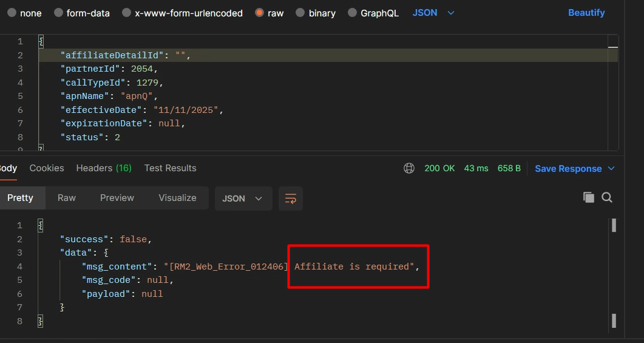Click the Beautify link
This screenshot has height=343, width=644.
click(x=586, y=13)
